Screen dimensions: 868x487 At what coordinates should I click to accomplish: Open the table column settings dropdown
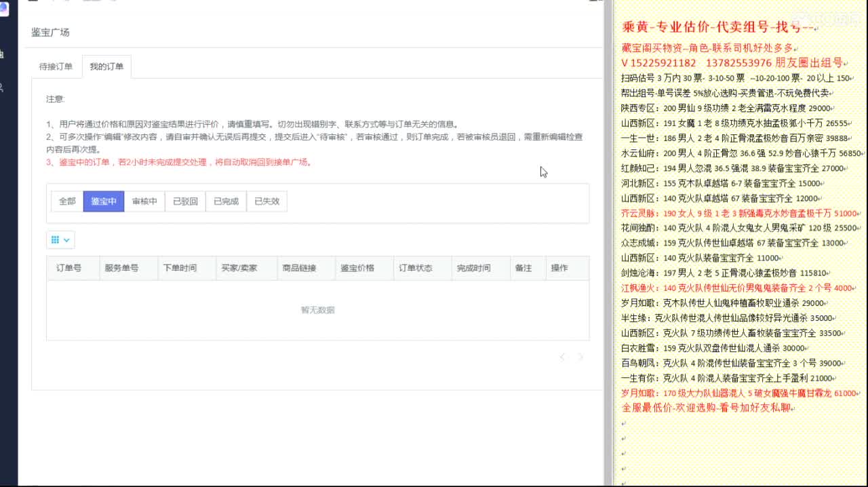pyautogui.click(x=60, y=239)
